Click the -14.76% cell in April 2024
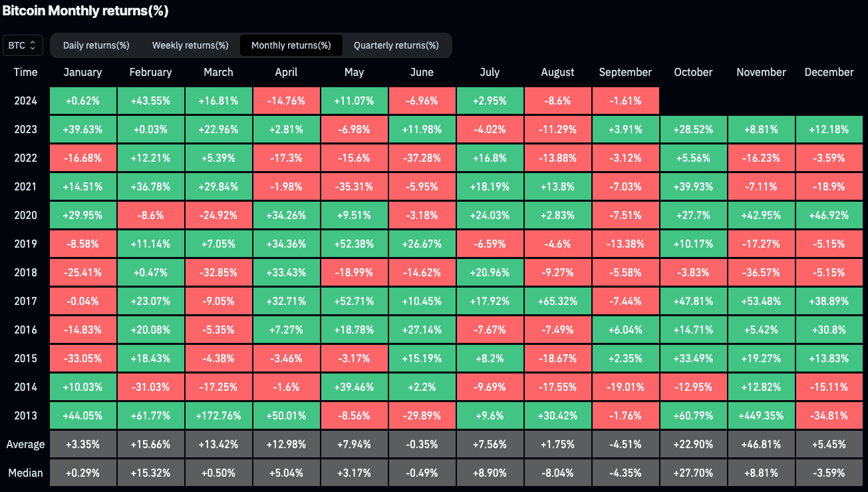 coord(287,101)
